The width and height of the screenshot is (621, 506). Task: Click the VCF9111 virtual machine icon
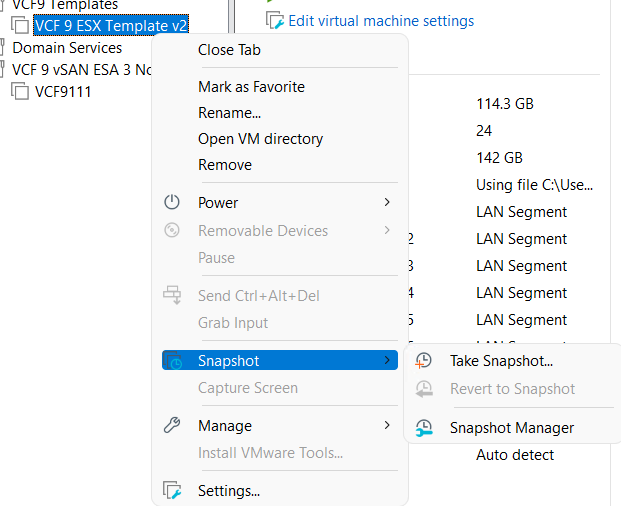coord(20,92)
